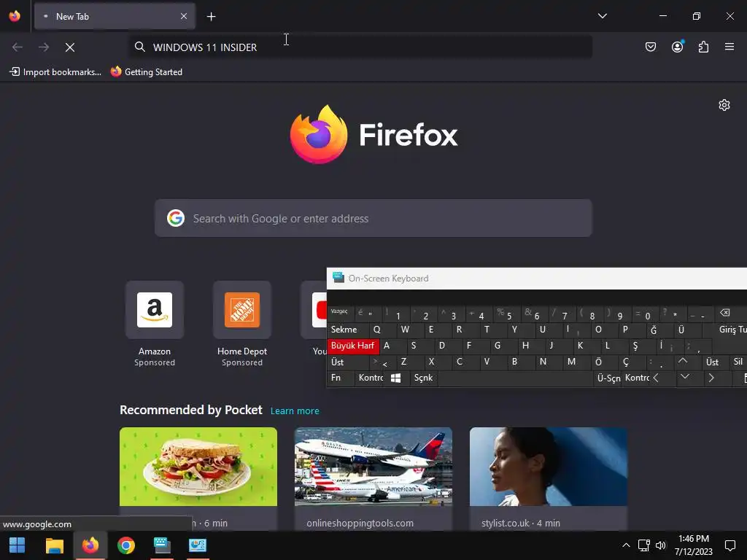The width and height of the screenshot is (747, 560).
Task: Click the left Kontrol key
Action: pos(370,378)
